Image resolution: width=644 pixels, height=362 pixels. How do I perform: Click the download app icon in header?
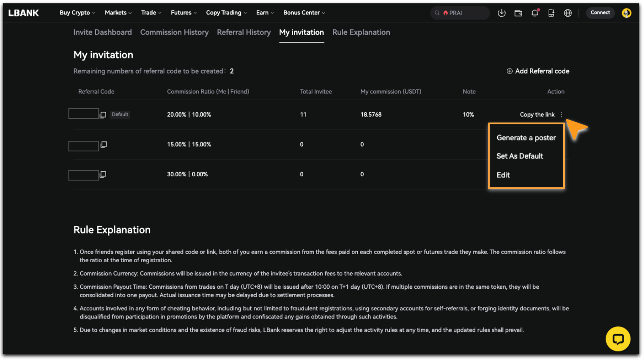(x=501, y=13)
